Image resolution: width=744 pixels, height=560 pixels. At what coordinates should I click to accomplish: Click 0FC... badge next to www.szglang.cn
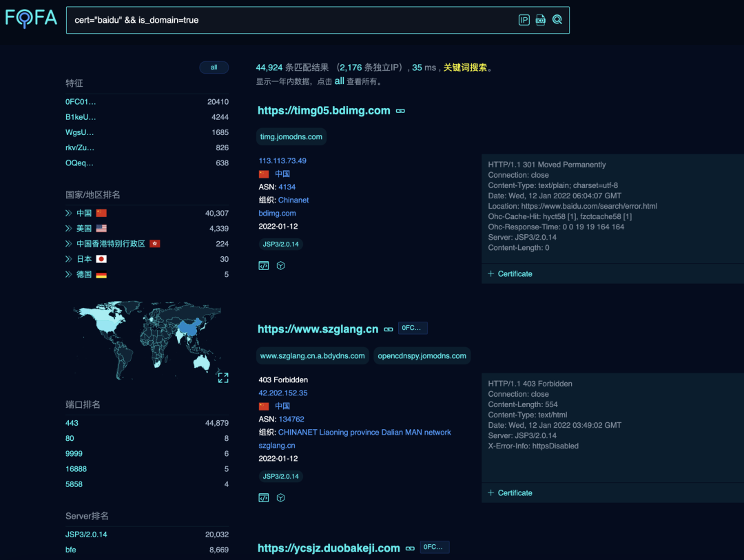(x=413, y=328)
